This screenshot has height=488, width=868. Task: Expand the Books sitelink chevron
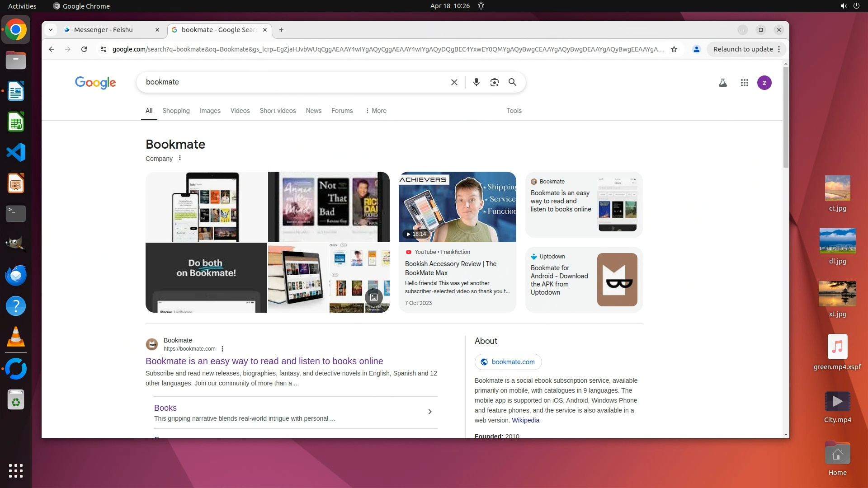[429, 412]
